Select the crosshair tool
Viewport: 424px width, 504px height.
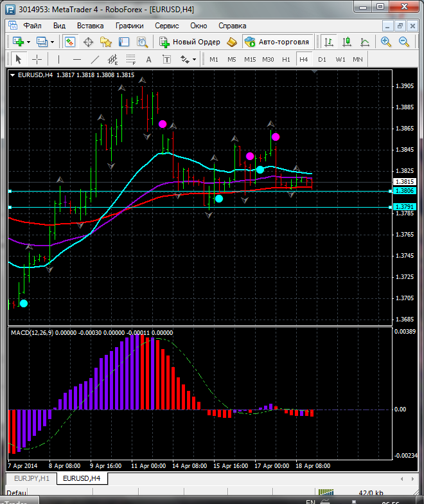tap(37, 59)
